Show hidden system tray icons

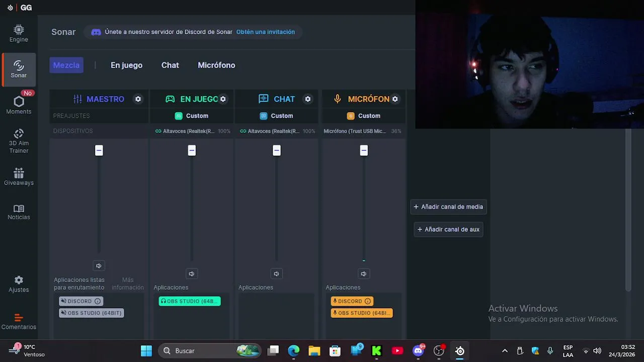pyautogui.click(x=505, y=350)
